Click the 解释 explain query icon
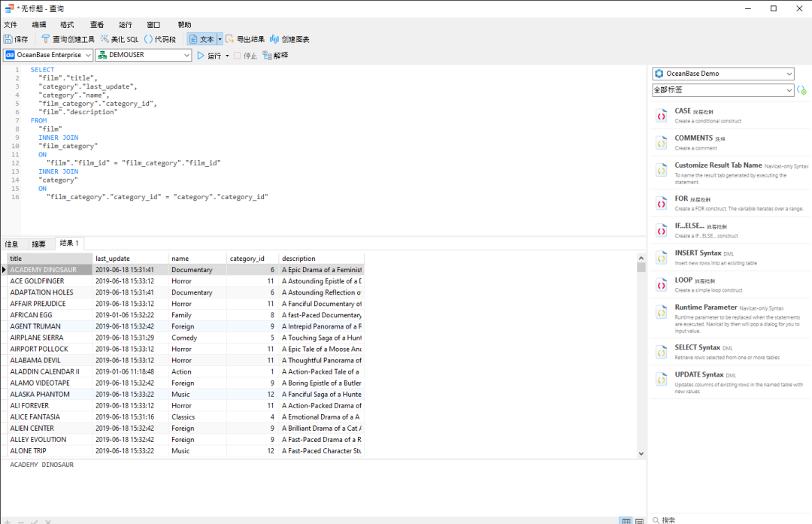Screen dimensions: 812x524 coord(267,56)
